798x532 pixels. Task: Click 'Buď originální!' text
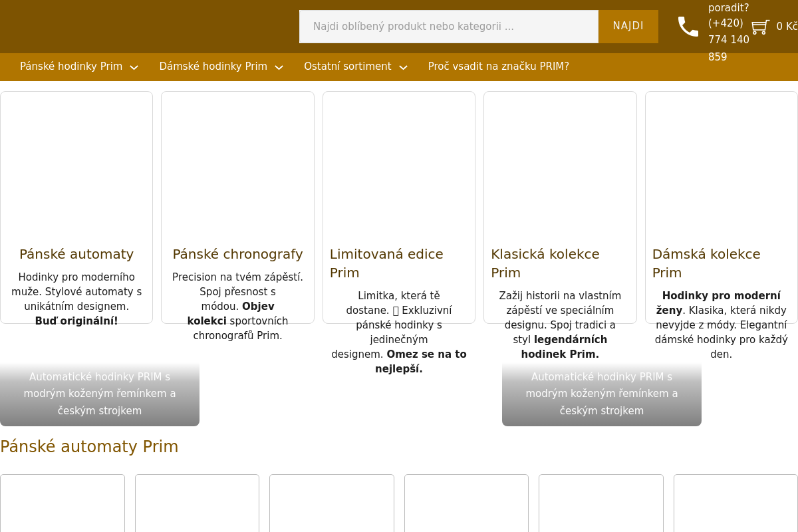(x=76, y=321)
